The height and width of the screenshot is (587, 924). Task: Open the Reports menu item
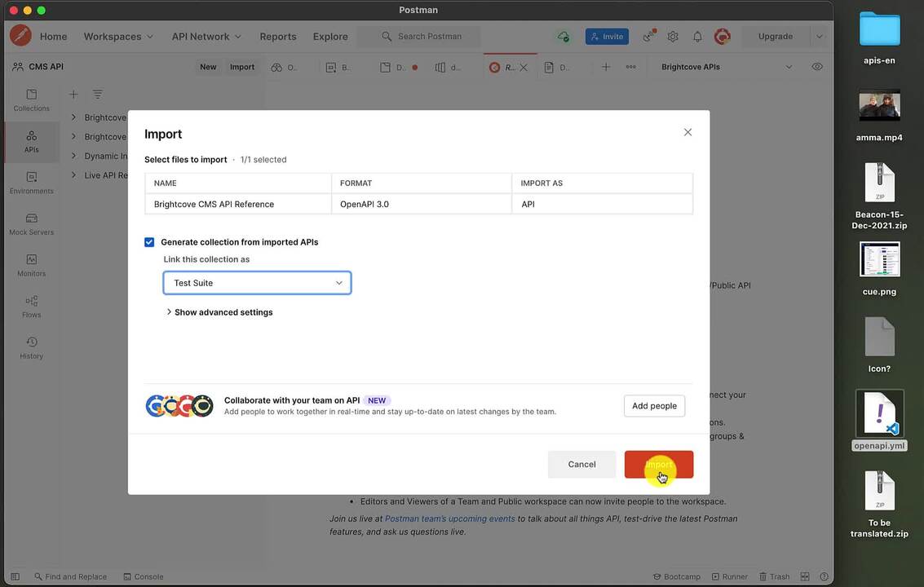[277, 37]
